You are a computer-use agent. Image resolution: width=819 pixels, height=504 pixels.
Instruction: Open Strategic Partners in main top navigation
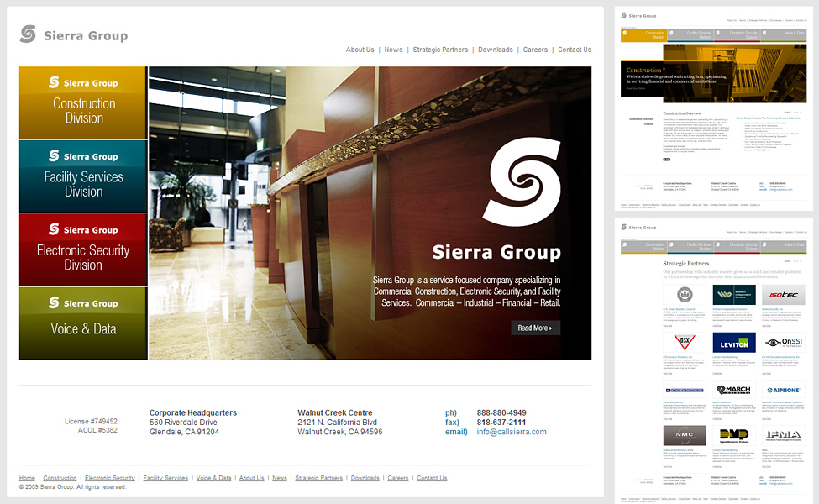440,50
